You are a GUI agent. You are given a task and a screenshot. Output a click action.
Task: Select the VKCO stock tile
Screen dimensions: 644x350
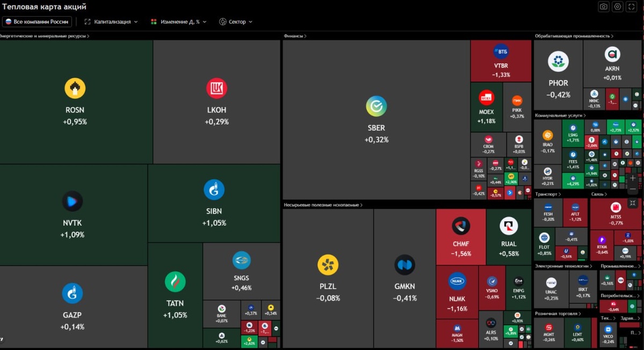(x=608, y=335)
